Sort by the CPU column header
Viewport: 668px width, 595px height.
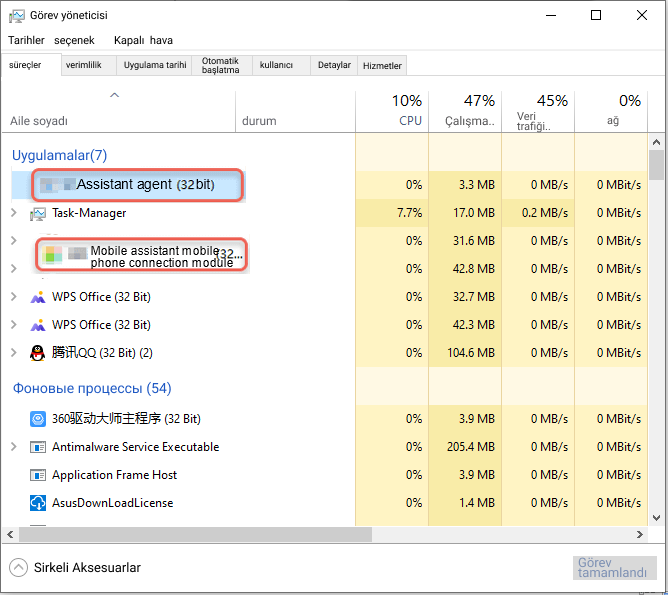coord(392,111)
